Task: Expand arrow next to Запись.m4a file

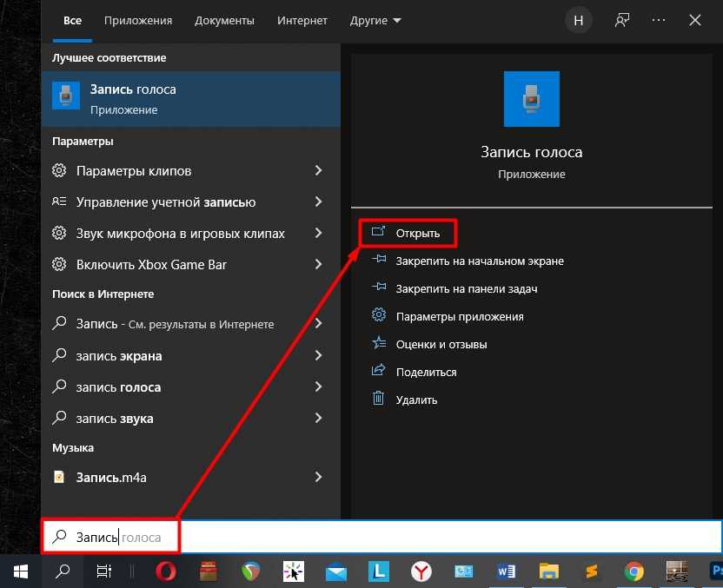Action: pyautogui.click(x=318, y=477)
